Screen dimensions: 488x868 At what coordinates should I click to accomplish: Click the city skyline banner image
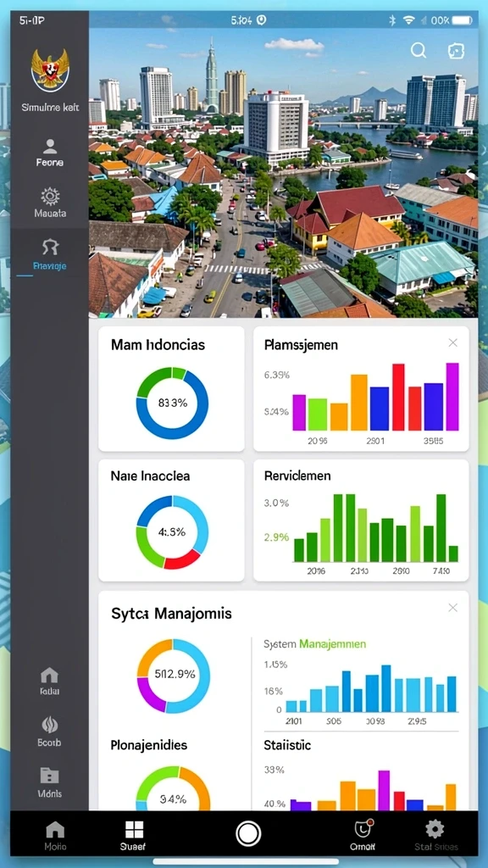[x=283, y=173]
